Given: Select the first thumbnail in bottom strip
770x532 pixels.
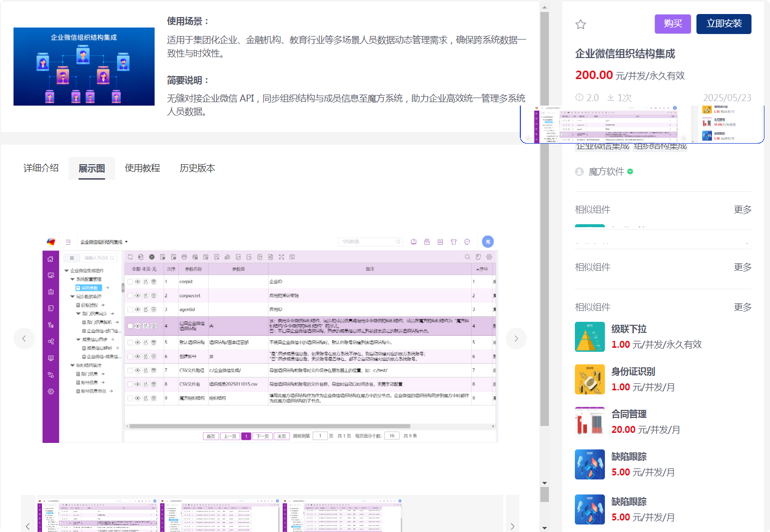Looking at the screenshot, I should pos(98,515).
